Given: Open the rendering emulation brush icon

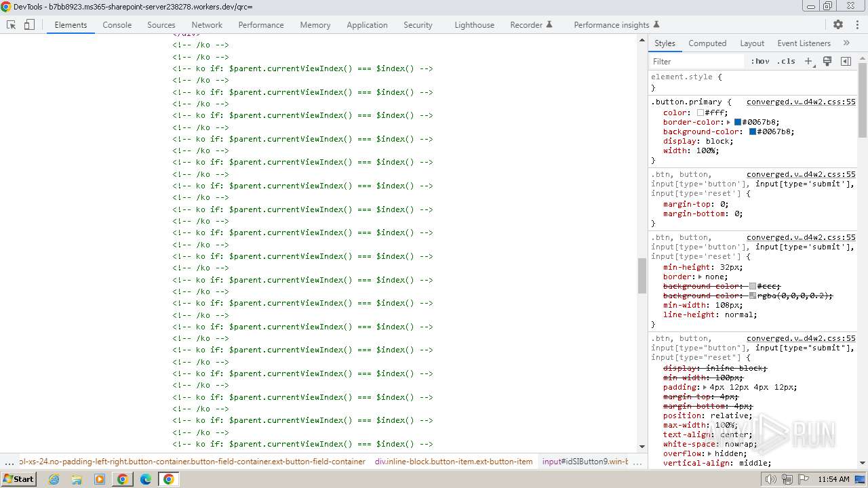Looking at the screenshot, I should tap(827, 61).
